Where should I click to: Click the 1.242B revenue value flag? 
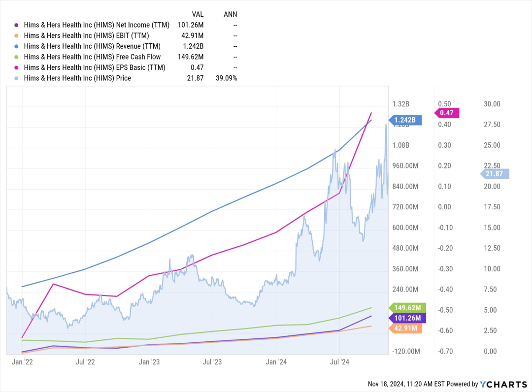405,120
